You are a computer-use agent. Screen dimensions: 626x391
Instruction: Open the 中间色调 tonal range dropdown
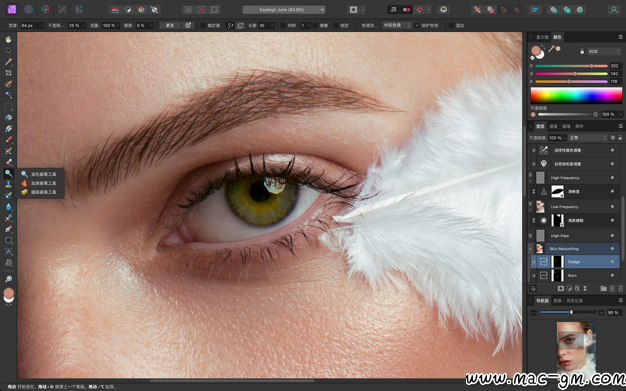396,25
